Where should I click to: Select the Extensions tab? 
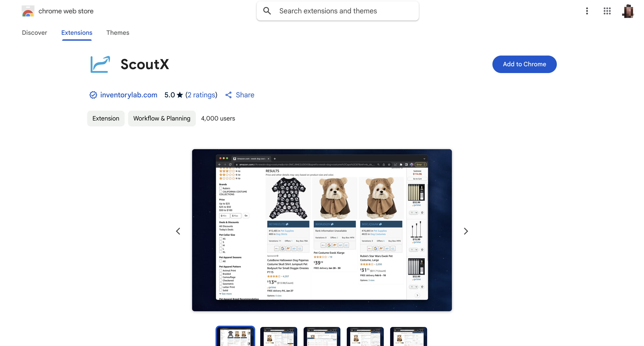tap(77, 33)
